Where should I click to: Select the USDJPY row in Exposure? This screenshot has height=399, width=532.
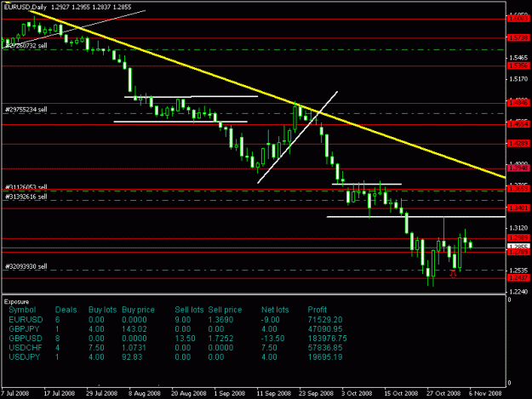coord(175,357)
